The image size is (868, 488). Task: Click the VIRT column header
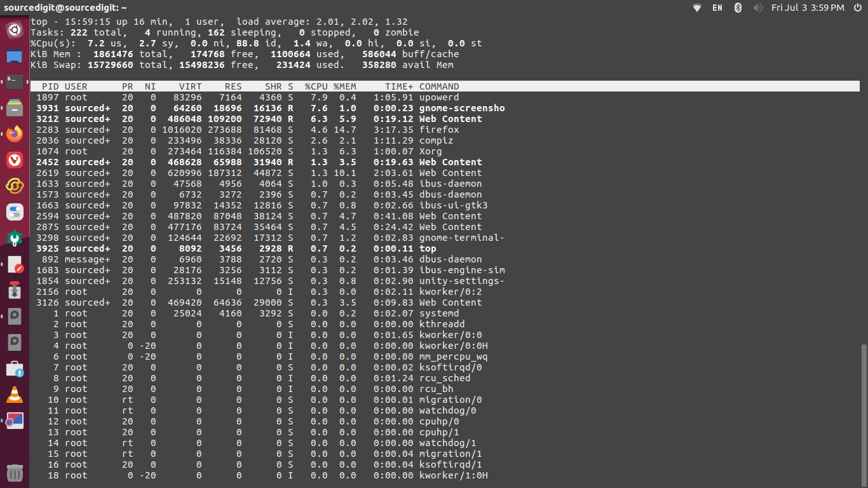(190, 86)
